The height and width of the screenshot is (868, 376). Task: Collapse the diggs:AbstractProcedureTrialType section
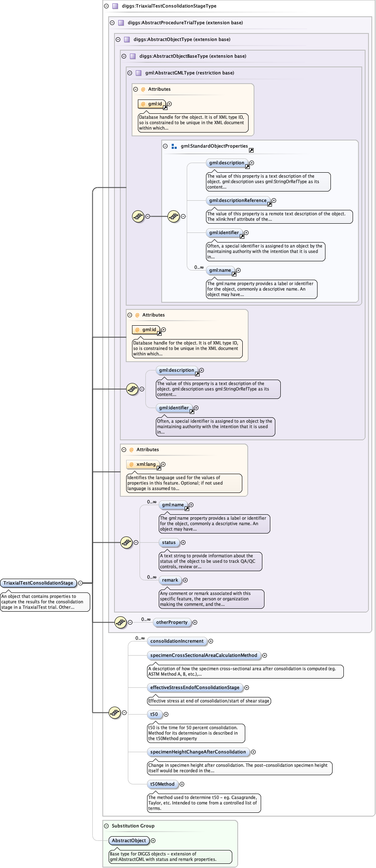pyautogui.click(x=112, y=23)
